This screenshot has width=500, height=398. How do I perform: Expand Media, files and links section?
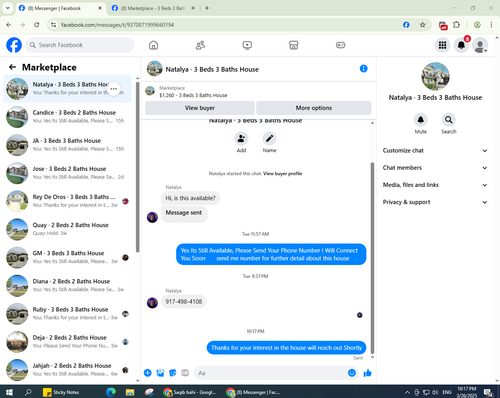(435, 185)
